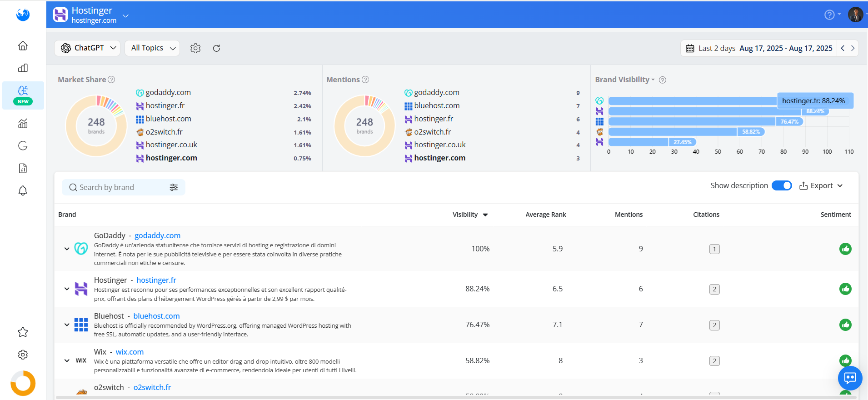Open the report document sidebar icon
This screenshot has width=868, height=400.
(x=23, y=168)
